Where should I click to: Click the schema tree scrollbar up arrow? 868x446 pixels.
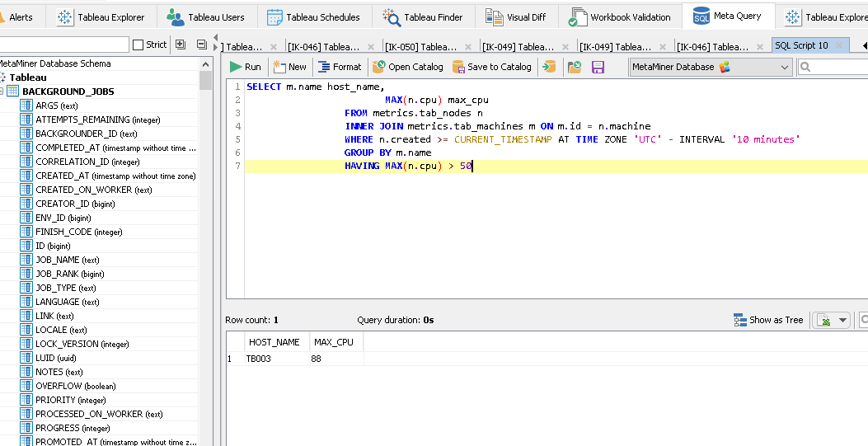coord(205,64)
